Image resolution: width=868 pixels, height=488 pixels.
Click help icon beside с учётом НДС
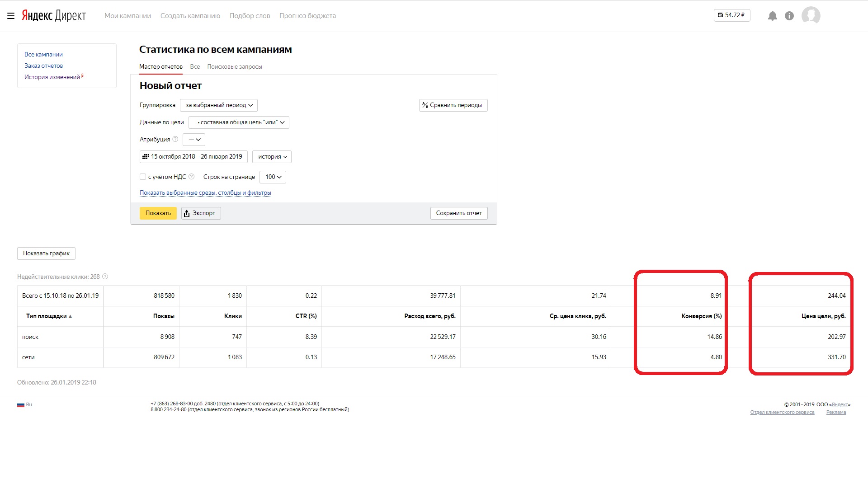[x=191, y=177]
